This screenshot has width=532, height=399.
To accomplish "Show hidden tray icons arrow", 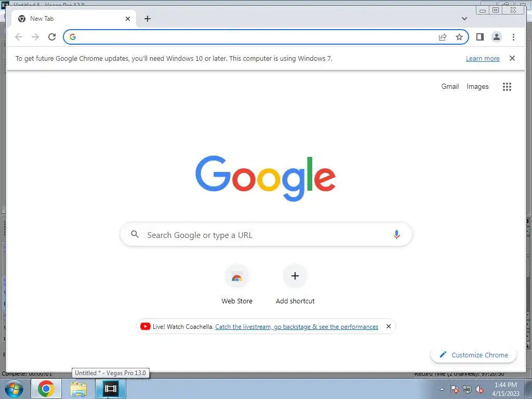I will [x=442, y=389].
